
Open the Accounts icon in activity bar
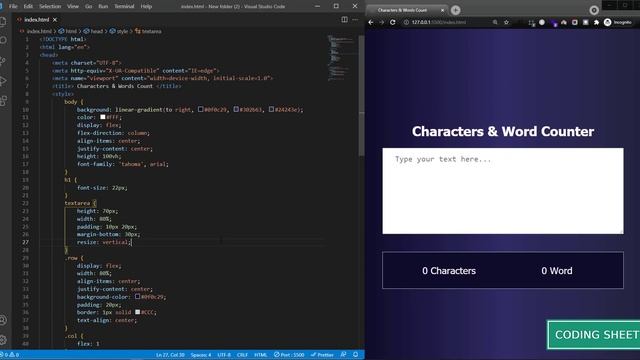pyautogui.click(x=3, y=320)
